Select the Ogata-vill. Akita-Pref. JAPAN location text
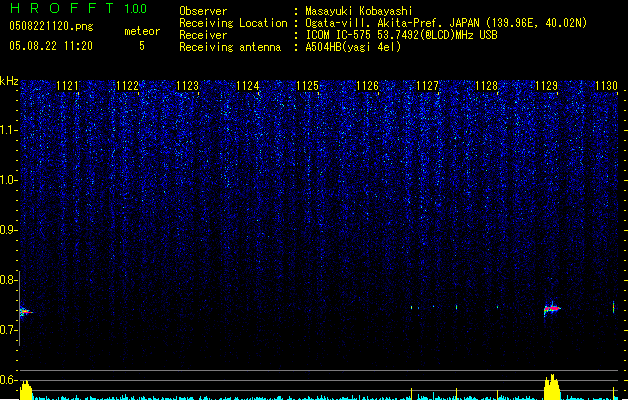Viewport: 629px width, 400px height. click(x=446, y=23)
